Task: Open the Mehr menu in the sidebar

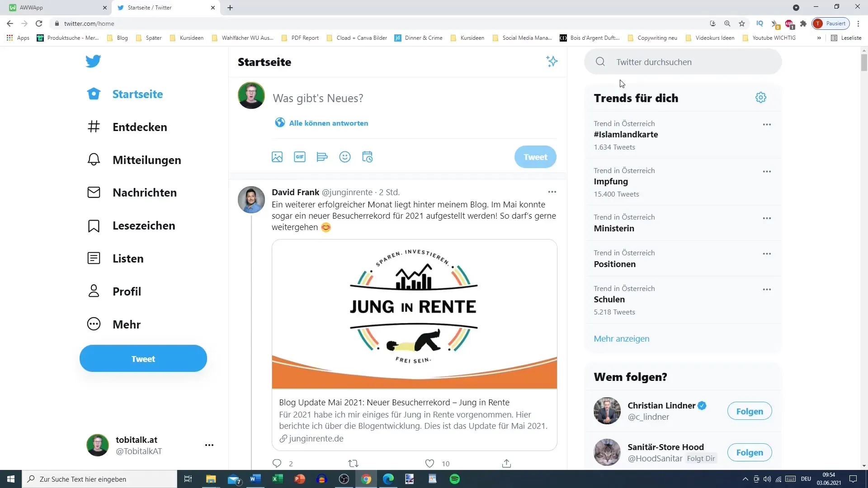Action: click(114, 324)
